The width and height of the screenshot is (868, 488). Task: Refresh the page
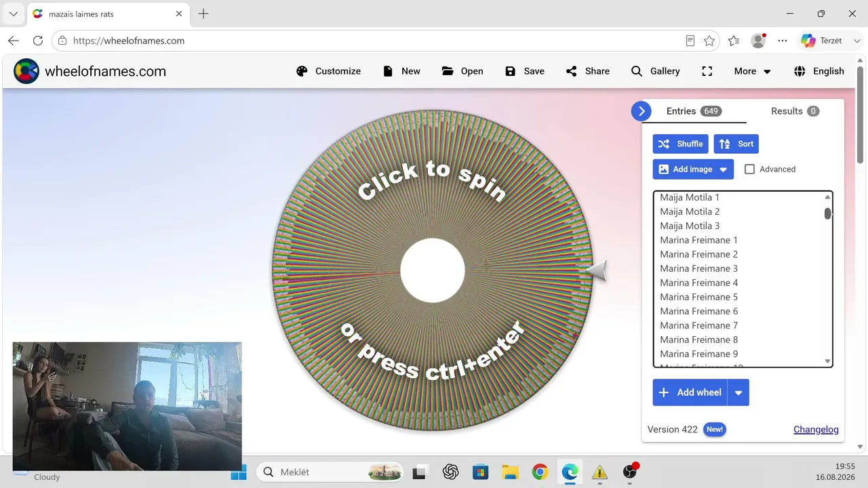[x=38, y=41]
